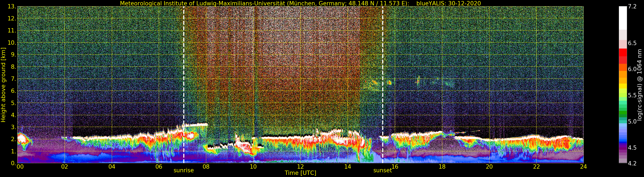Click the time axis tick label "18"
This screenshot has height=177, width=644.
click(x=442, y=167)
